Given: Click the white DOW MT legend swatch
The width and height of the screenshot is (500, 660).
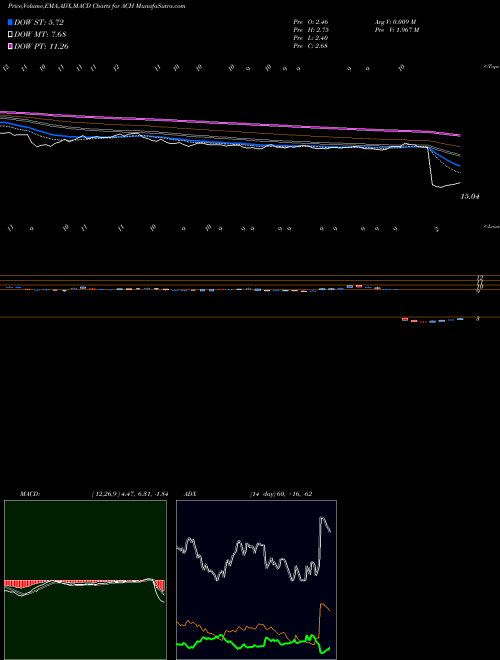Looking at the screenshot, I should [x=10, y=35].
